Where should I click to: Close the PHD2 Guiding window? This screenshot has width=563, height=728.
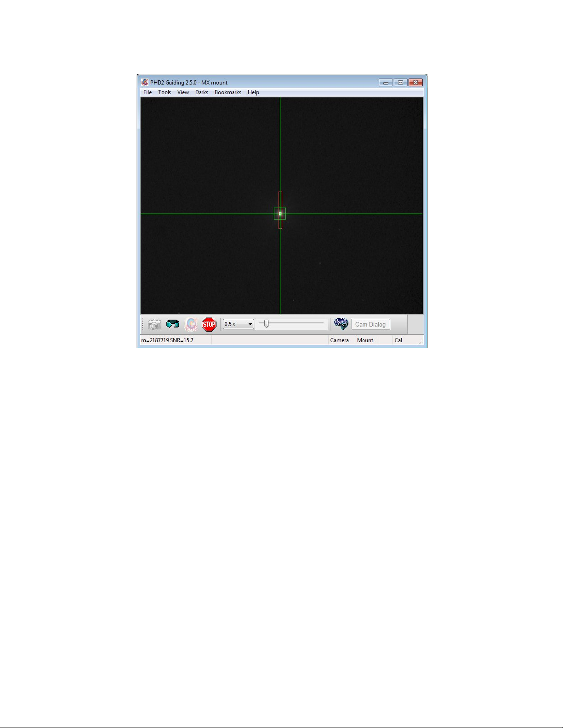[415, 83]
